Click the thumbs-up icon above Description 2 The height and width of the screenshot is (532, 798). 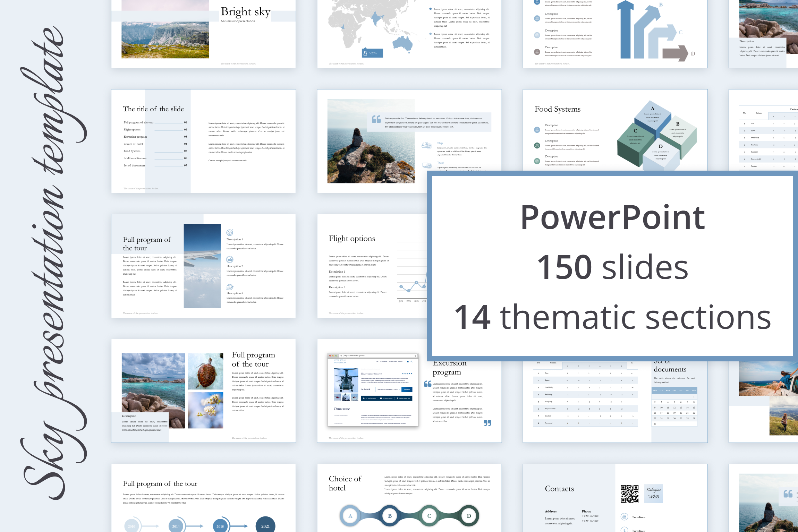pyautogui.click(x=230, y=259)
